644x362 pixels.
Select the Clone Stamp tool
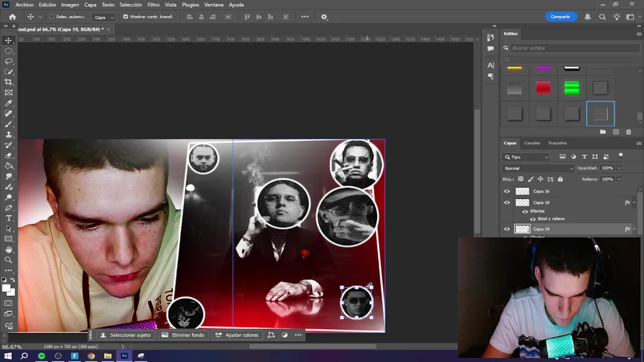pos(9,135)
